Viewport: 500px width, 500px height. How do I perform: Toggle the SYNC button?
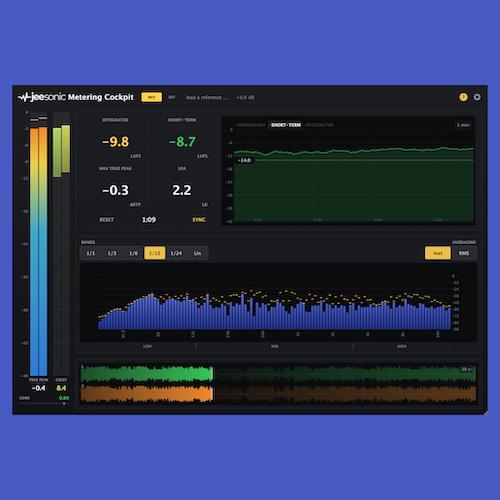199,220
